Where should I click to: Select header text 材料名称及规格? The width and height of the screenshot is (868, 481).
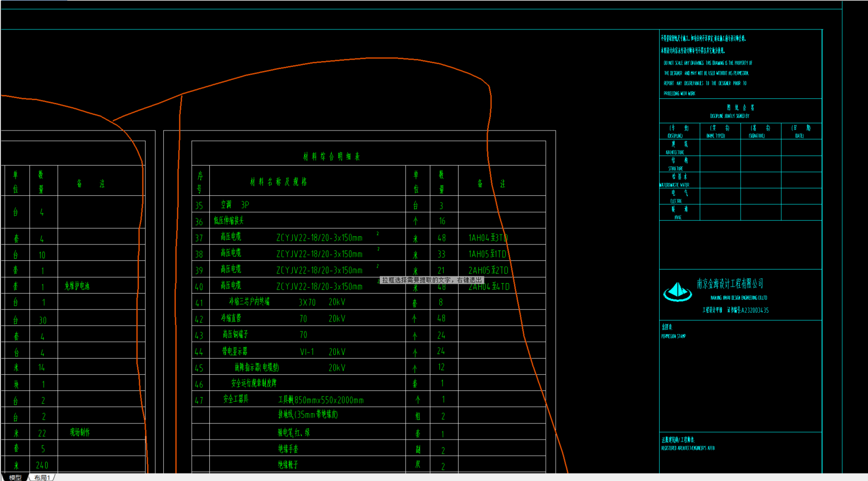coord(278,182)
